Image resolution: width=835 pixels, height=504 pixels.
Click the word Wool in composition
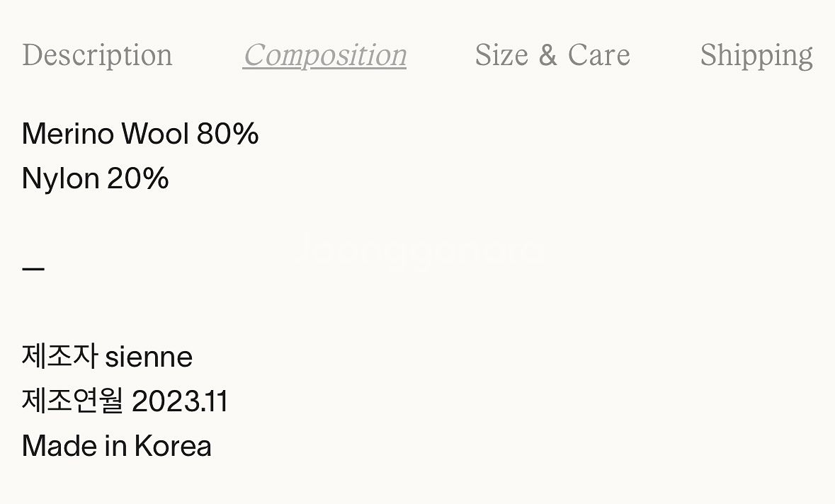point(155,134)
